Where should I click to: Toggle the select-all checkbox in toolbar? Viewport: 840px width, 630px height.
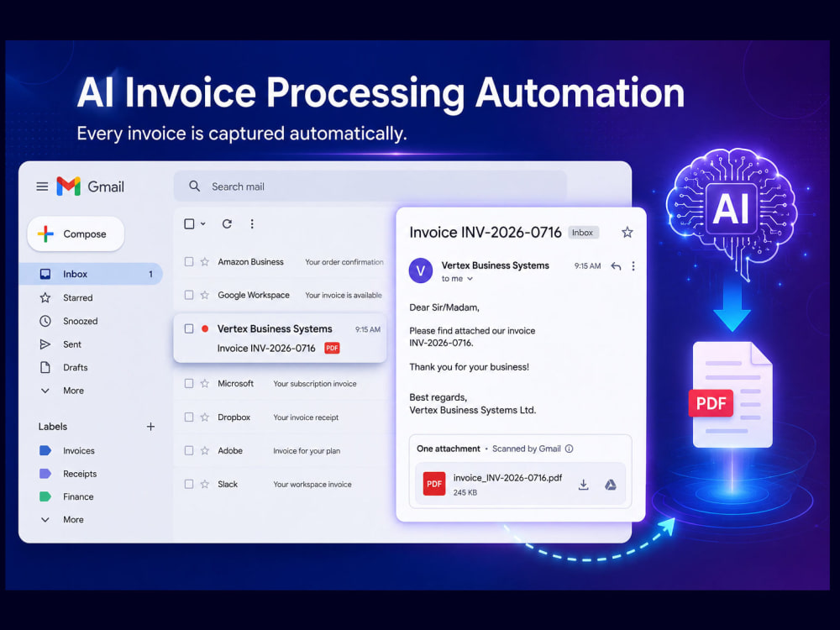coord(189,224)
